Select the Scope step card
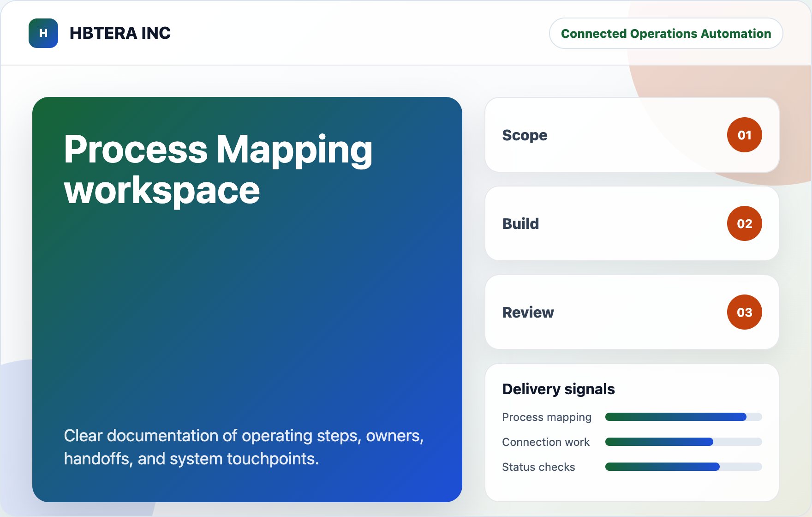The width and height of the screenshot is (812, 517). click(x=632, y=135)
